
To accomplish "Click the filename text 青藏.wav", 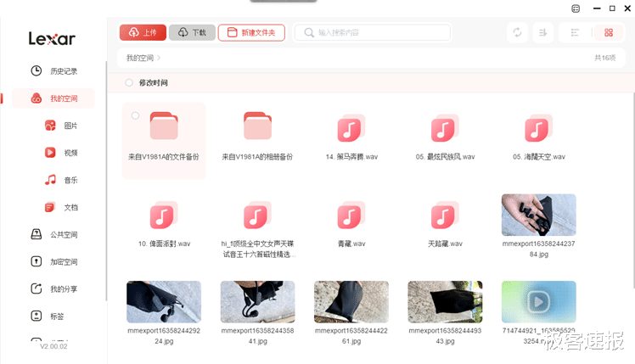I will 351,244.
